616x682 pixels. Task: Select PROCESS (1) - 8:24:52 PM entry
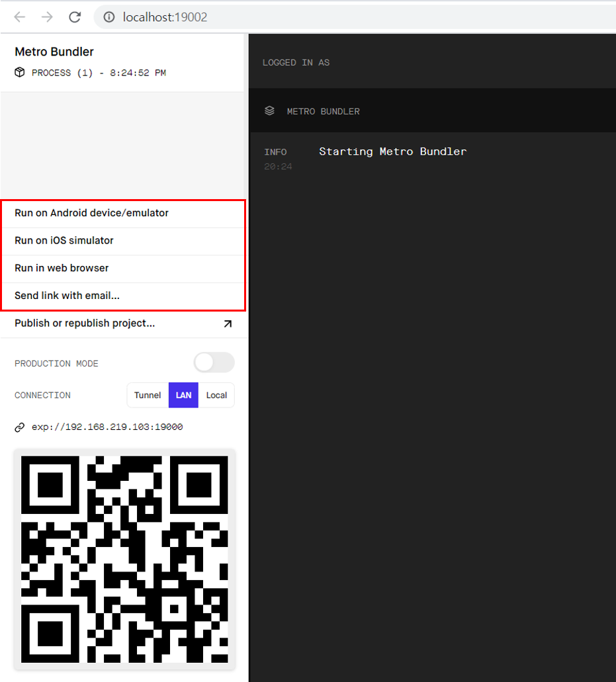click(99, 73)
